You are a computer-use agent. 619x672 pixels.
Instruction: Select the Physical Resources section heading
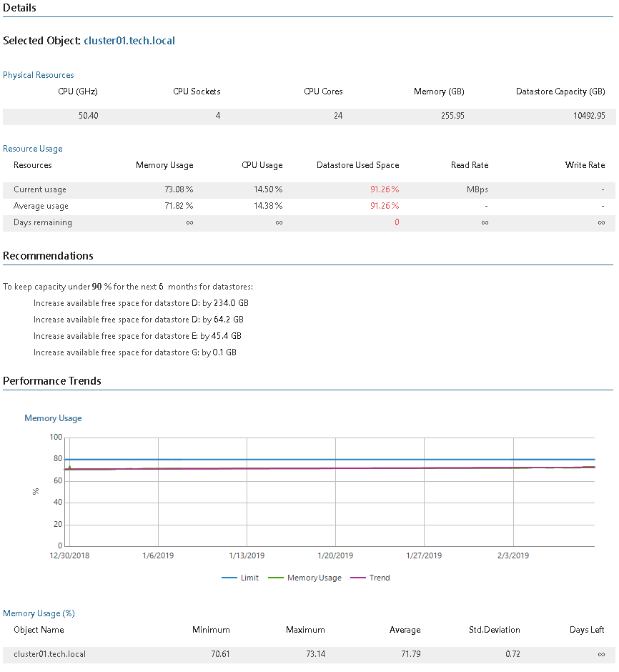click(38, 75)
